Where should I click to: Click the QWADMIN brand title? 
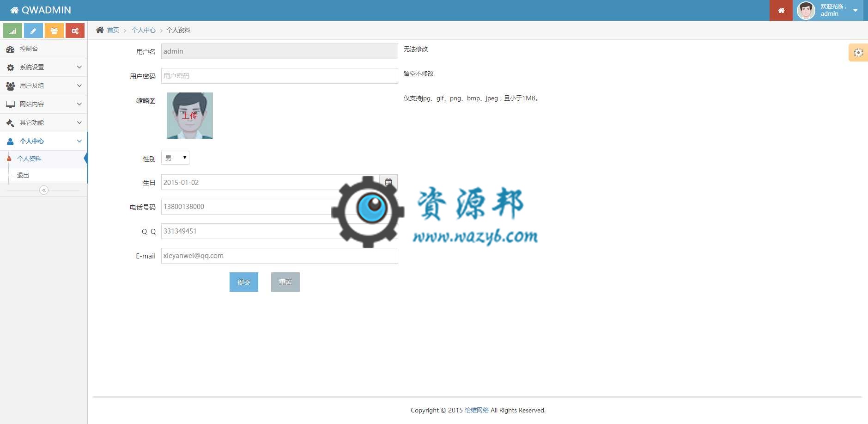[47, 10]
